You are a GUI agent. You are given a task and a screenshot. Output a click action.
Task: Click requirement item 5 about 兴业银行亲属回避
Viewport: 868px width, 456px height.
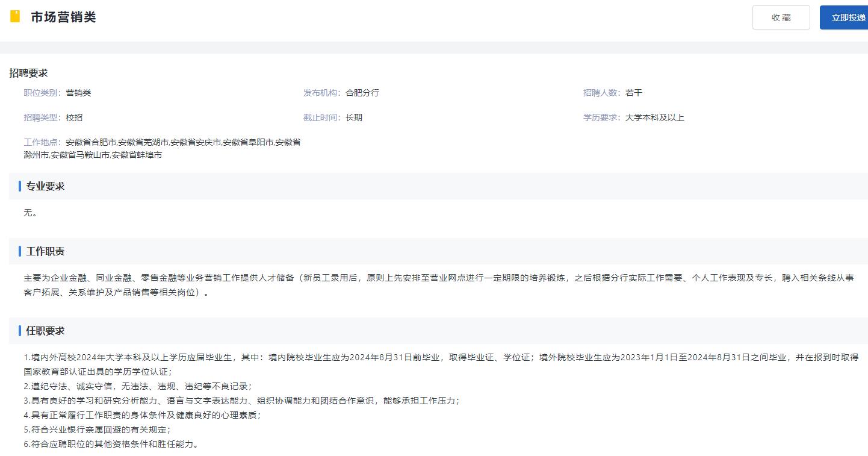point(97,429)
